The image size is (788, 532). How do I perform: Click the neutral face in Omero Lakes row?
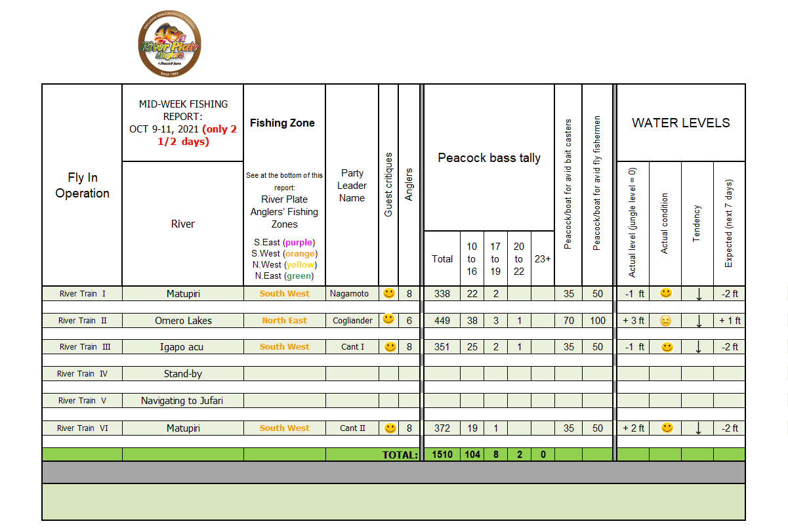pos(665,321)
